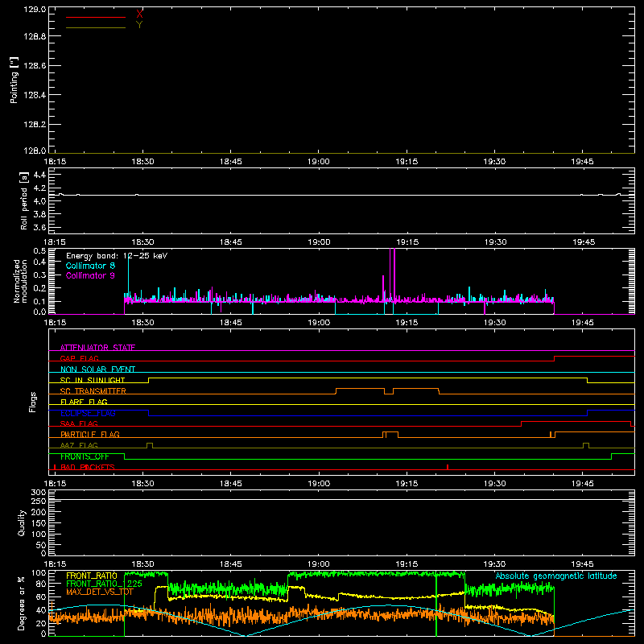Click the 18:45 time label under Roll period panel
This screenshot has height=644, width=644.
(x=231, y=242)
